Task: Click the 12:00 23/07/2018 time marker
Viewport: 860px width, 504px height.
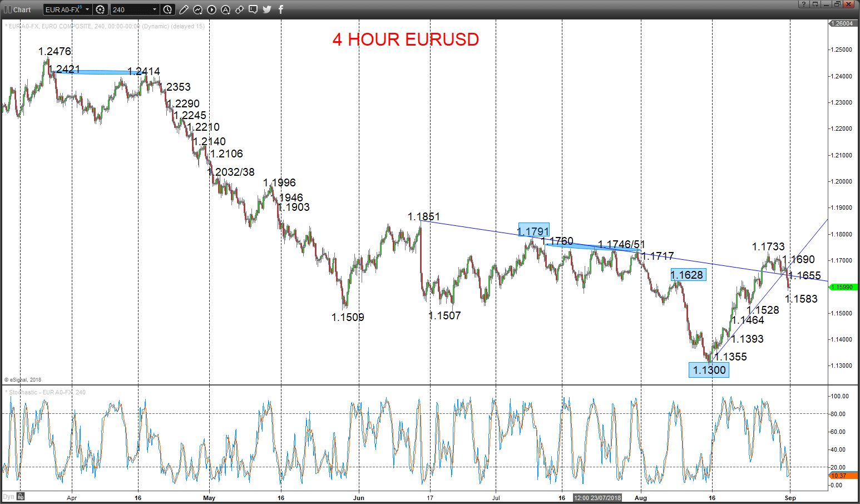Action: pos(597,498)
